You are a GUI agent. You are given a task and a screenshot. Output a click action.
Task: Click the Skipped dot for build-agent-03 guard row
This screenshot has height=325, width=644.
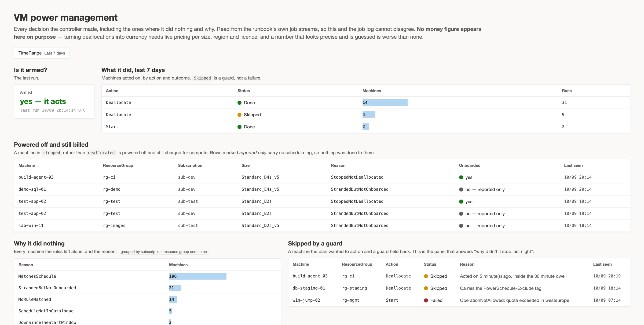[x=426, y=276]
